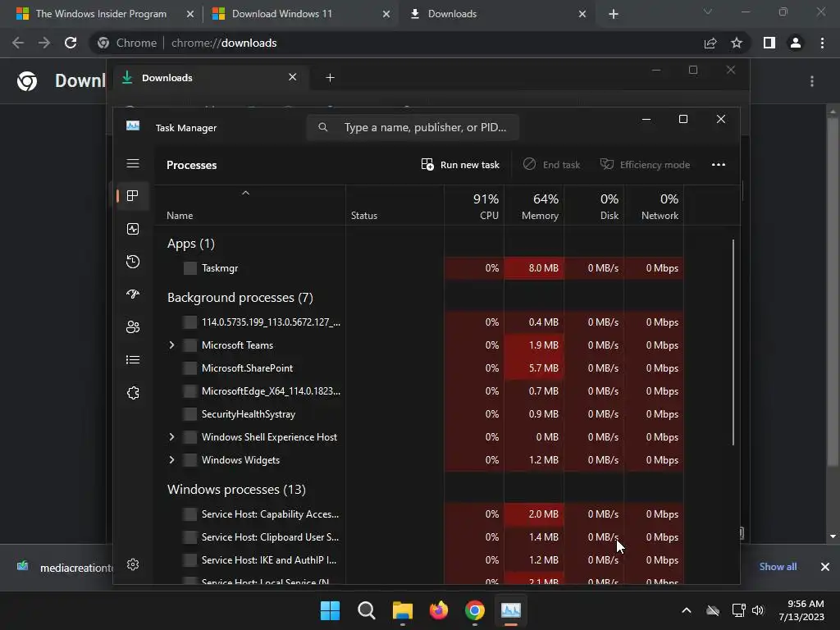Click Run new task
This screenshot has height=630, width=840.
460,164
